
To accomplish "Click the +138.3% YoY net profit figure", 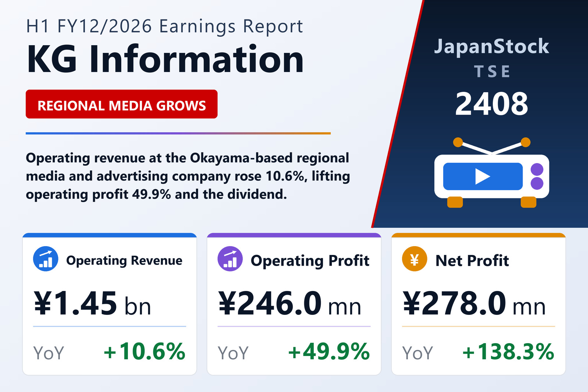I will 508,352.
